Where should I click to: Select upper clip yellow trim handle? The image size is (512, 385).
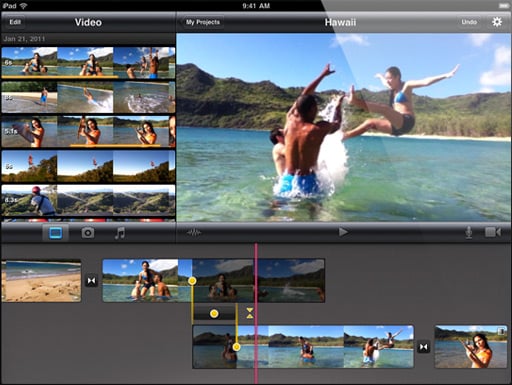pyautogui.click(x=192, y=281)
